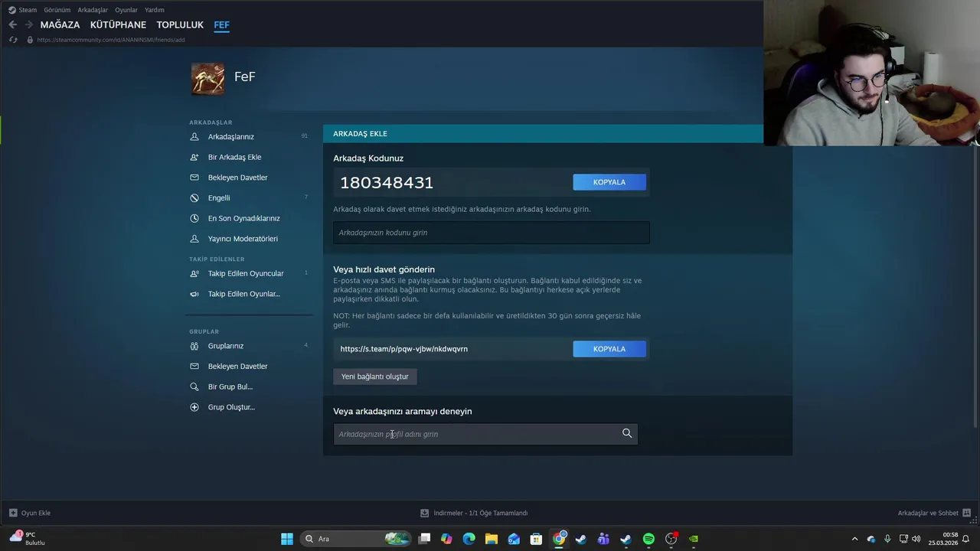
Task: Open the Görünüm menu
Action: click(x=57, y=10)
